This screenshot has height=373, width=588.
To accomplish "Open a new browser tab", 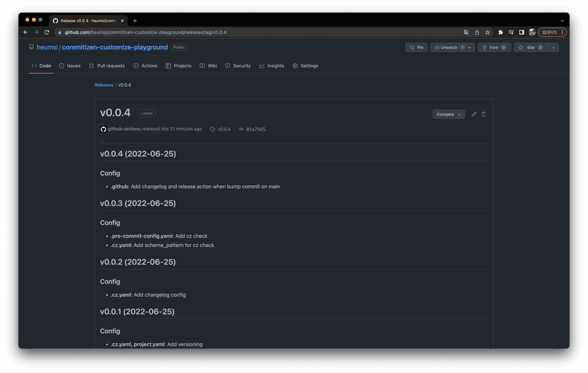I will pos(135,21).
